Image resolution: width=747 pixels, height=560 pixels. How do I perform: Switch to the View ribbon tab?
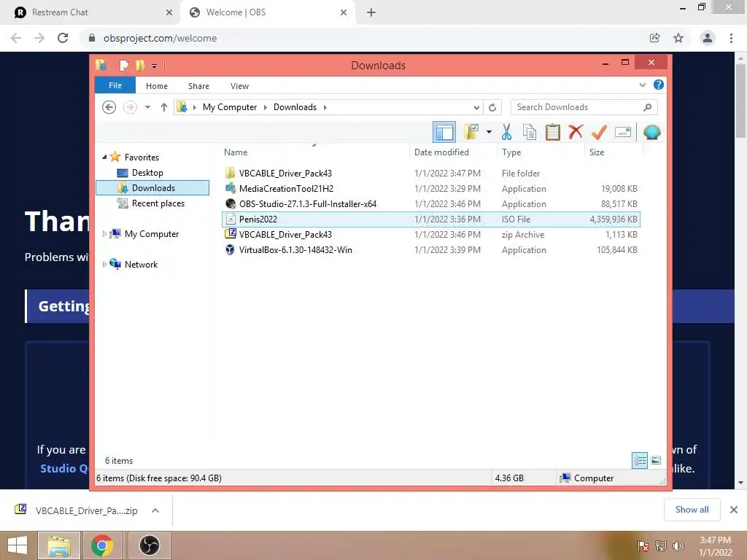tap(239, 86)
